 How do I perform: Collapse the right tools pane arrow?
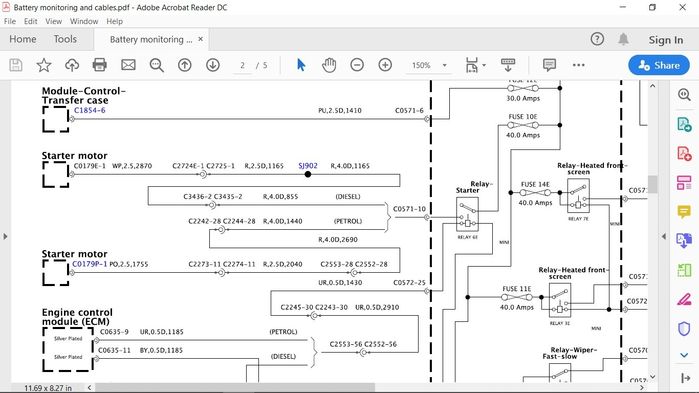tap(686, 378)
